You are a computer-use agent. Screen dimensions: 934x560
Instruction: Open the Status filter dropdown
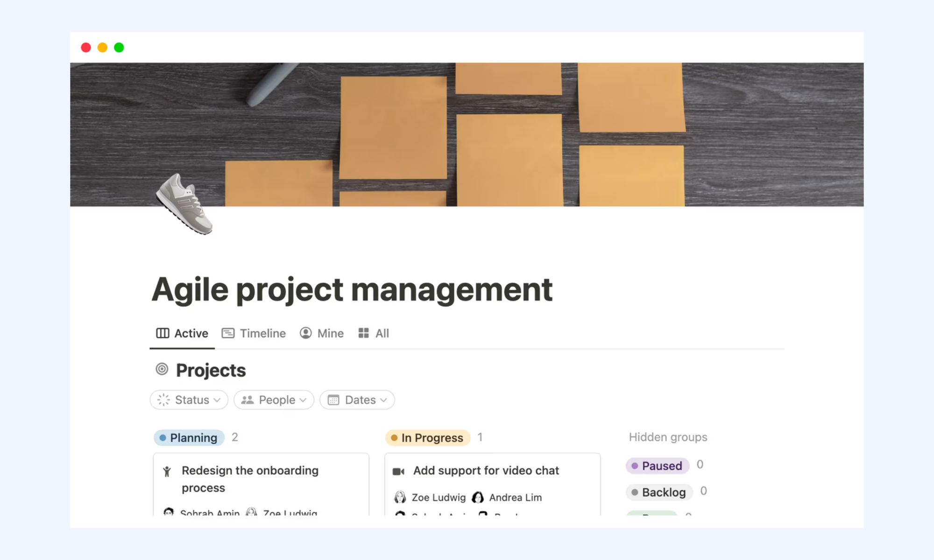[x=189, y=400]
